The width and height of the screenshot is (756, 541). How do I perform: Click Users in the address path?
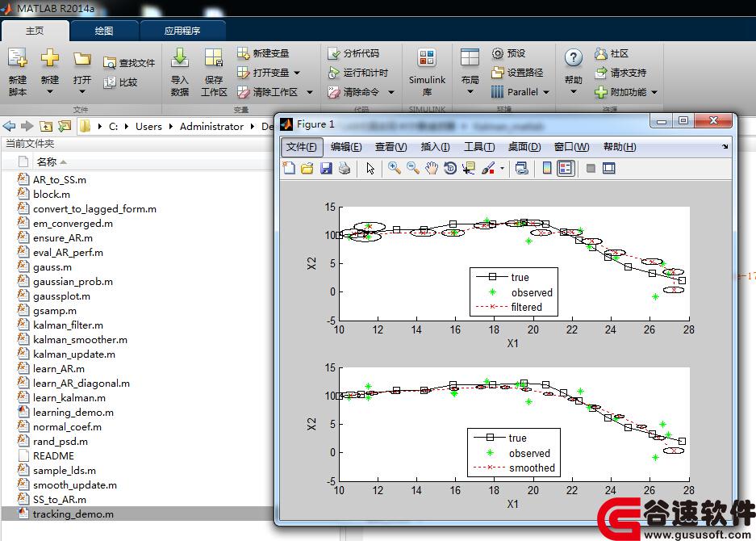[148, 127]
